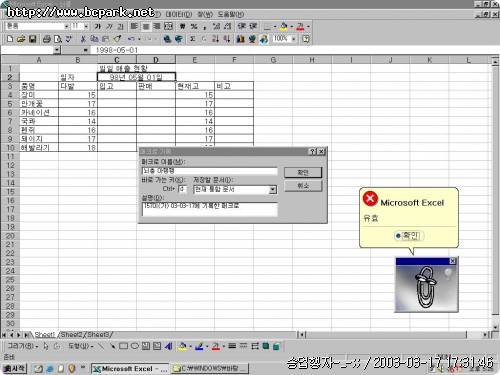
Task: Click the macro name input field
Action: point(209,171)
